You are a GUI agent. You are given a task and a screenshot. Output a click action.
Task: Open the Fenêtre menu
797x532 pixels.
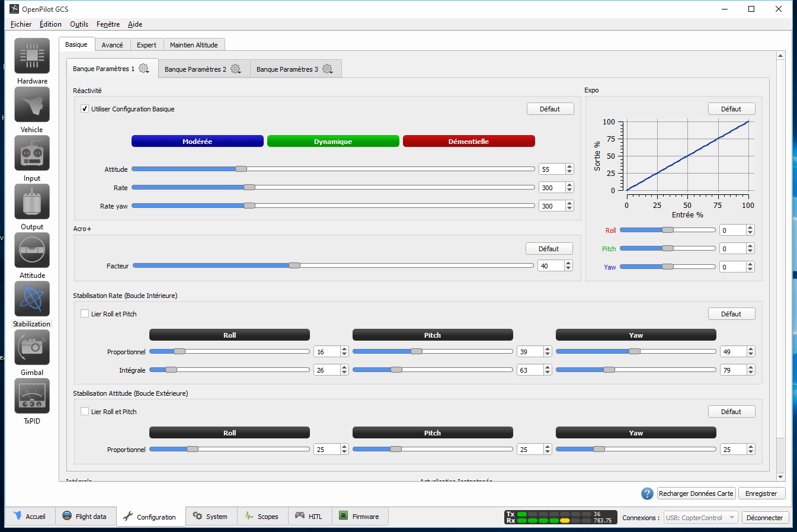pyautogui.click(x=108, y=24)
